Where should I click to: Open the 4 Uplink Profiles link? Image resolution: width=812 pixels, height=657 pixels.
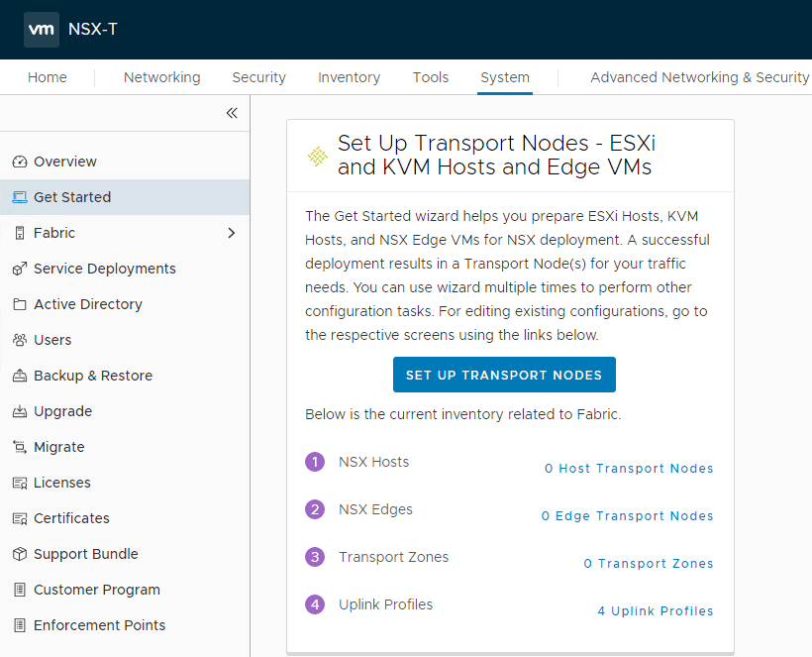tap(656, 610)
